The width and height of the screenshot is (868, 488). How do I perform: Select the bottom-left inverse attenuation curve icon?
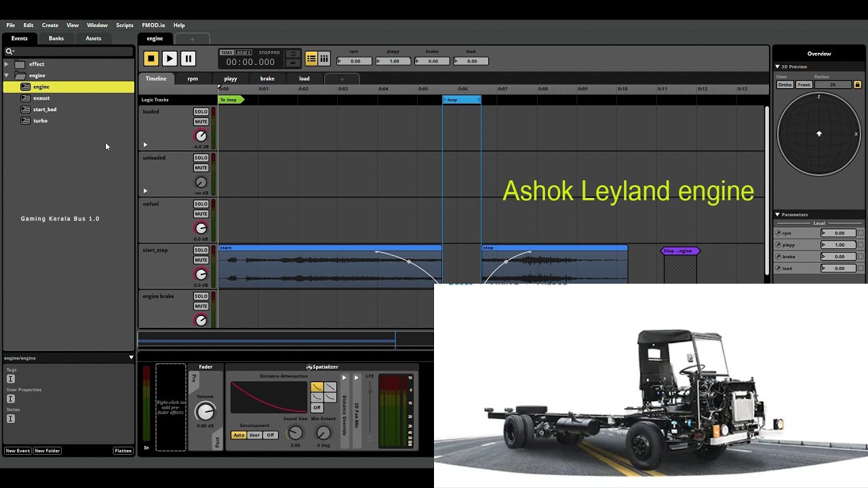pyautogui.click(x=317, y=397)
